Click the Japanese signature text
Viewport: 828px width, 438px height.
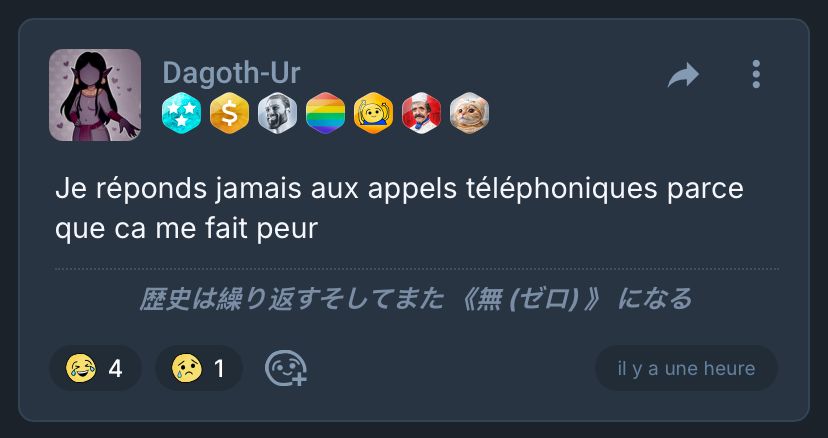[x=415, y=299]
